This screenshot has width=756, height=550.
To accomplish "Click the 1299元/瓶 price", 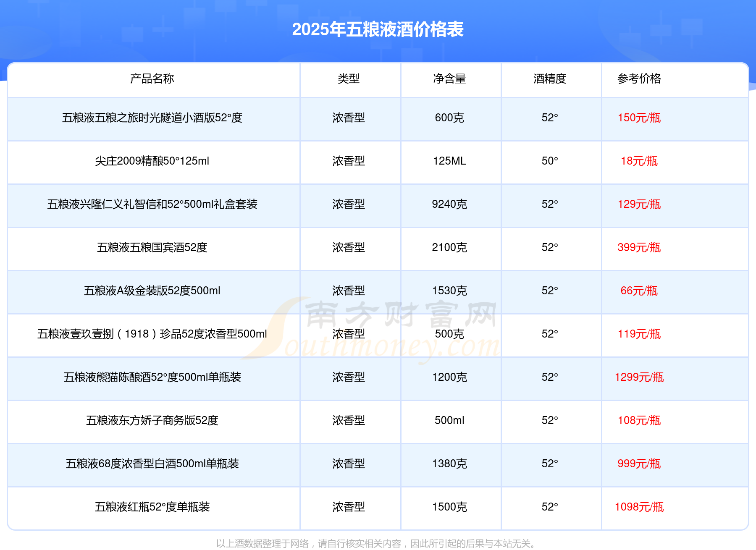I will [x=639, y=377].
